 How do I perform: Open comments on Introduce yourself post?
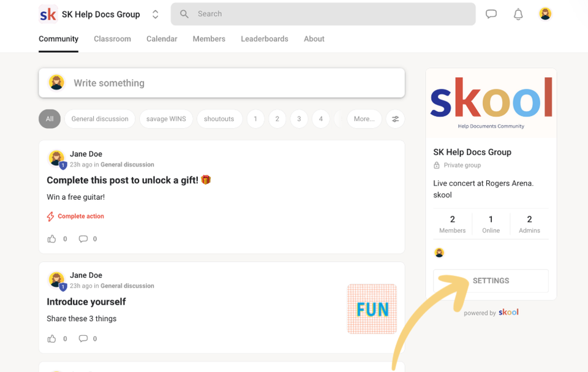tap(83, 338)
